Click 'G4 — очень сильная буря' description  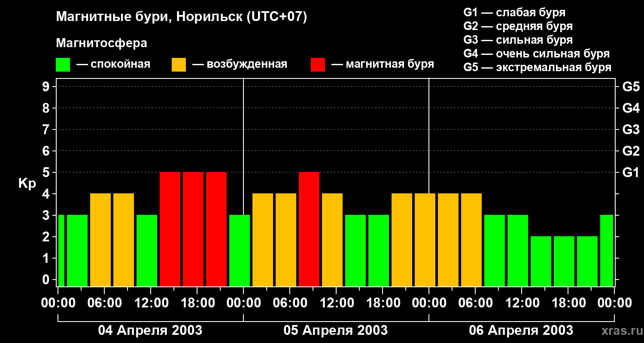(537, 54)
